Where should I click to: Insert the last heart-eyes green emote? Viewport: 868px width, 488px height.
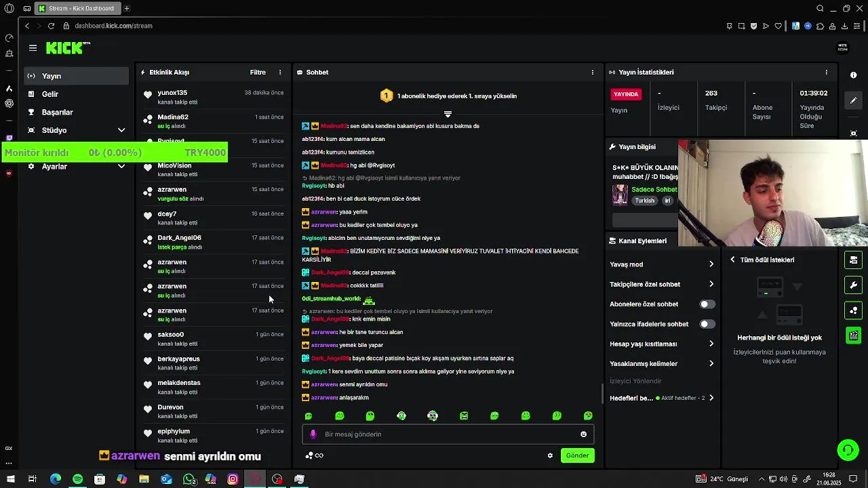pos(588,416)
